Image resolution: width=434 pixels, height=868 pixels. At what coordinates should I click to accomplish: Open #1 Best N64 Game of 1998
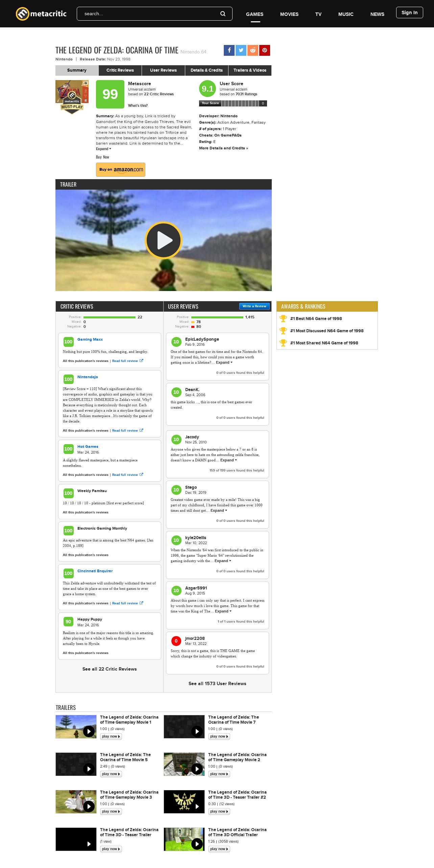tap(316, 318)
